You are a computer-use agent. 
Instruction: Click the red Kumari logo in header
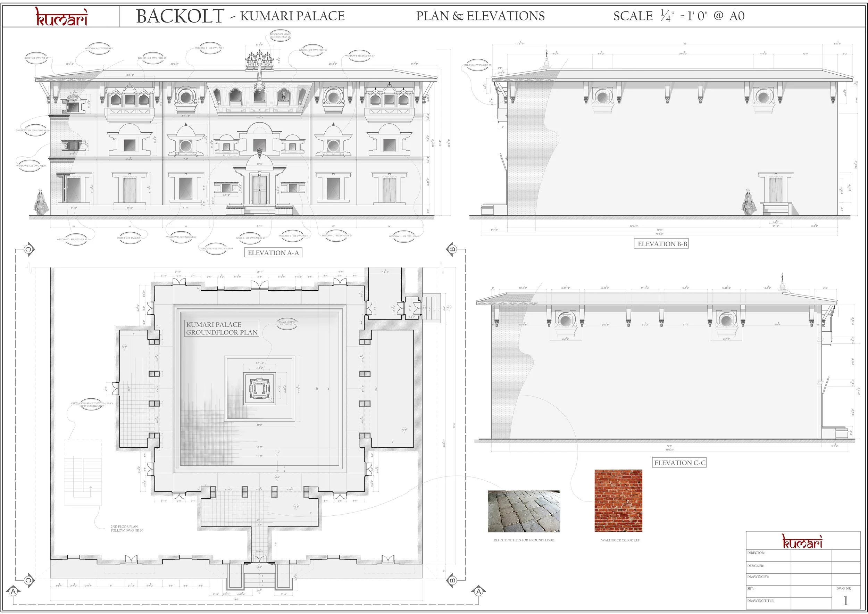pyautogui.click(x=61, y=16)
